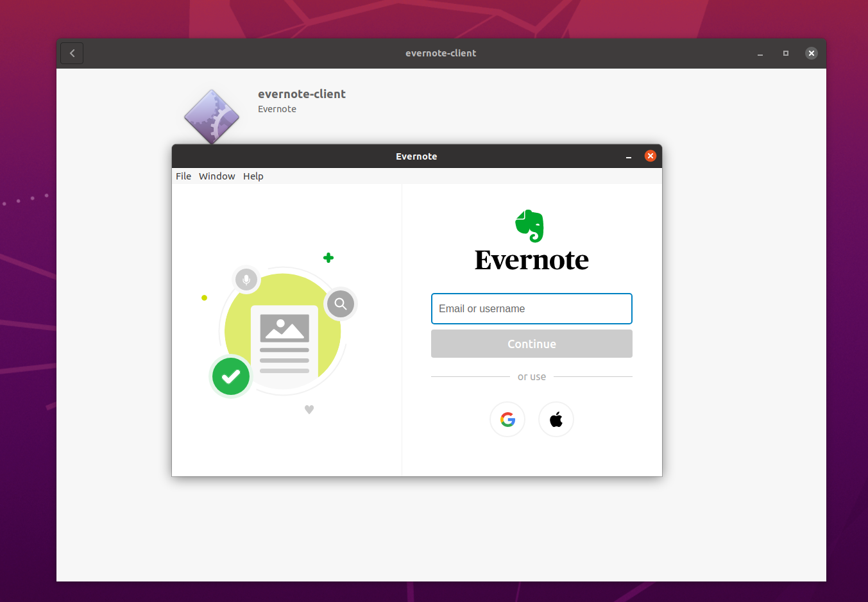Click the magnifier search icon in the illustration

coord(341,303)
